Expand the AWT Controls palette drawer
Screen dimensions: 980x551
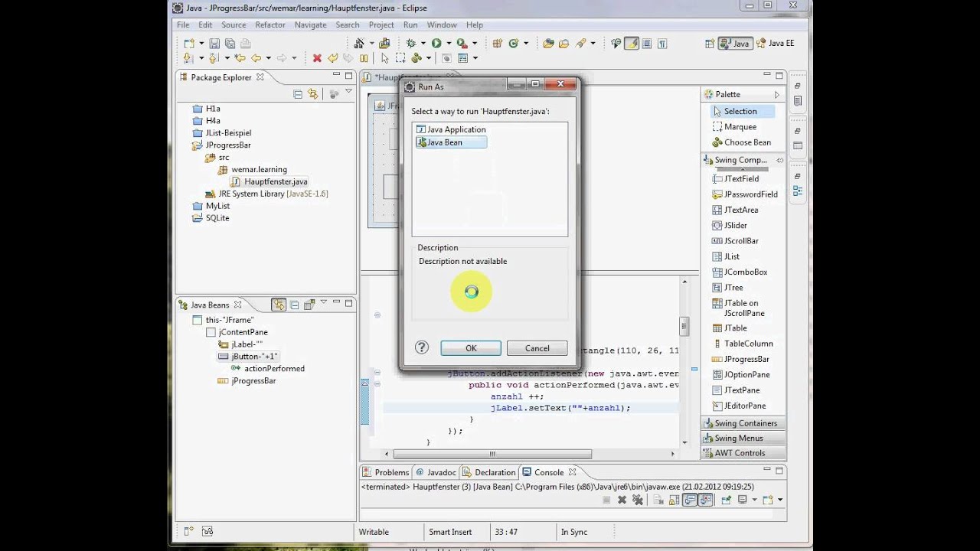click(743, 453)
